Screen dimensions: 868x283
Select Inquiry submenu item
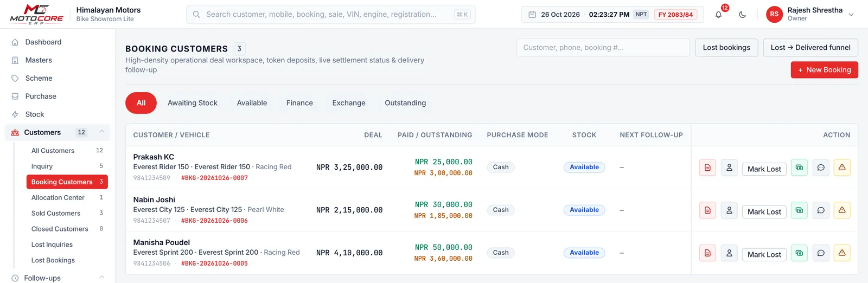pyautogui.click(x=67, y=166)
